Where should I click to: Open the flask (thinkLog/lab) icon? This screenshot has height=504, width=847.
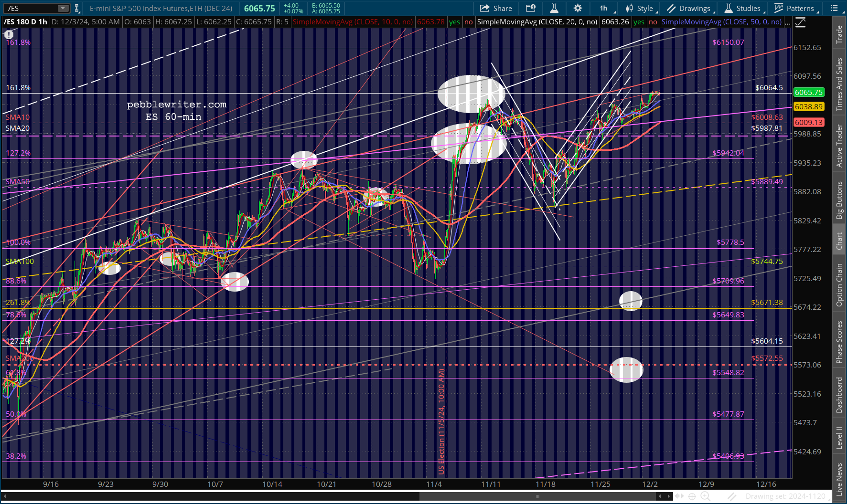click(x=554, y=8)
